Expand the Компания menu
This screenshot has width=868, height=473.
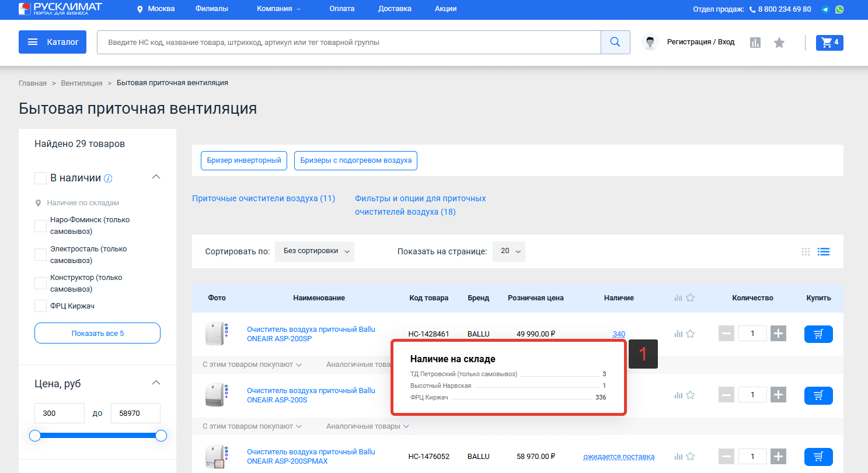278,9
